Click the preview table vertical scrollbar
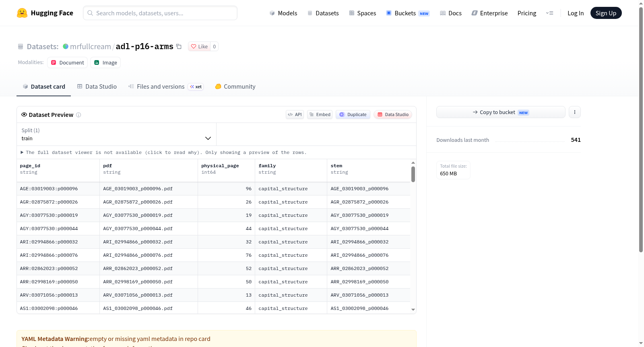 [413, 175]
